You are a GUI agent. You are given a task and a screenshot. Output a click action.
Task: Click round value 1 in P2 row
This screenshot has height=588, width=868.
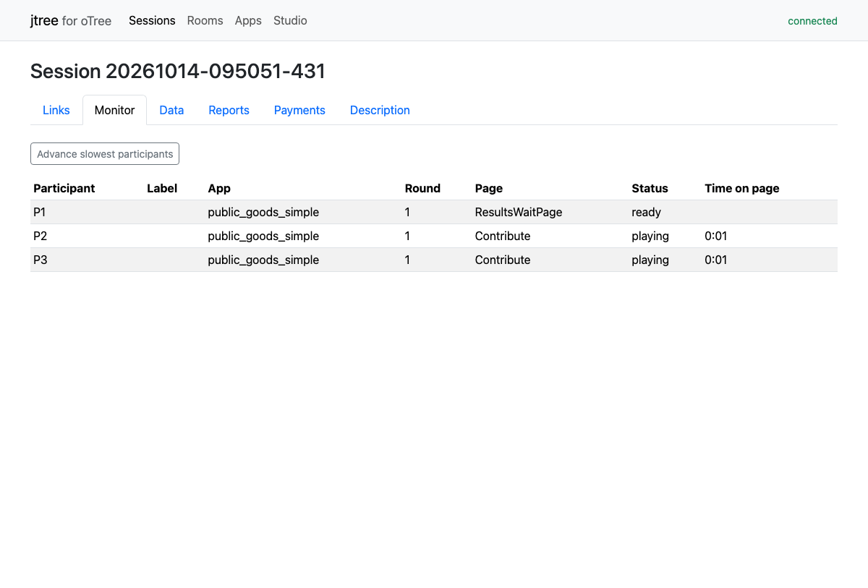tap(407, 236)
